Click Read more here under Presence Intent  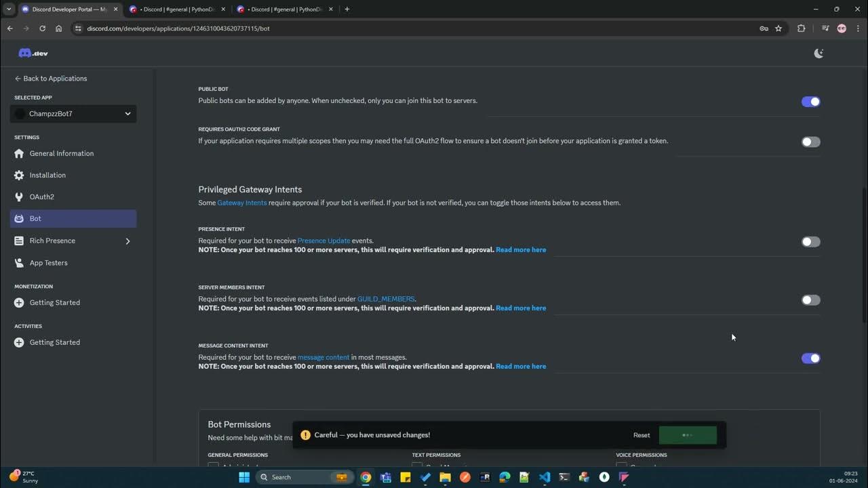521,249
